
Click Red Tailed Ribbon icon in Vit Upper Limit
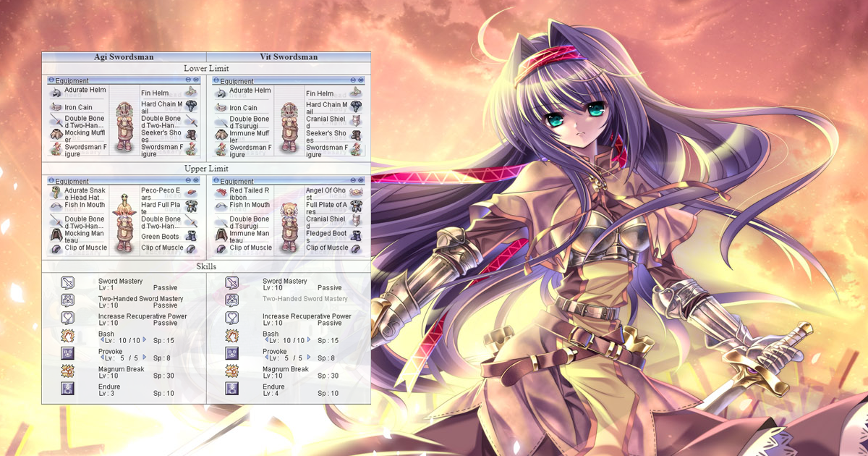pos(221,193)
